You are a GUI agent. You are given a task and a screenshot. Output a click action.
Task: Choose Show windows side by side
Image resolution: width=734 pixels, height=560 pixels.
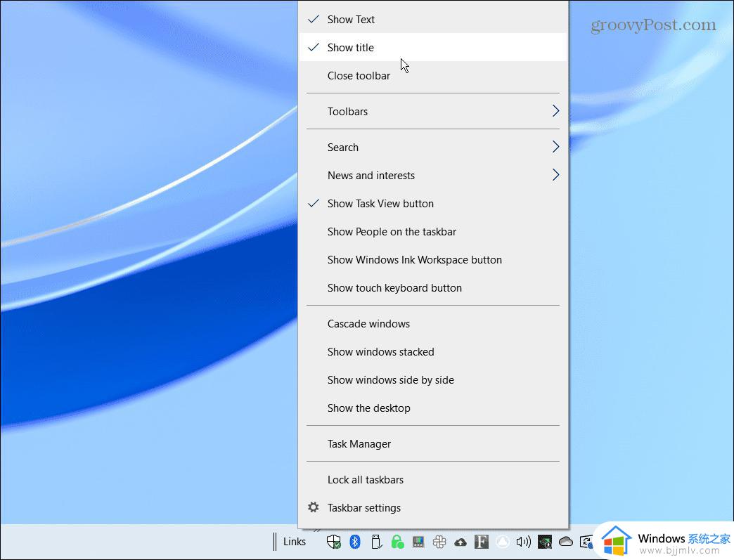point(433,380)
